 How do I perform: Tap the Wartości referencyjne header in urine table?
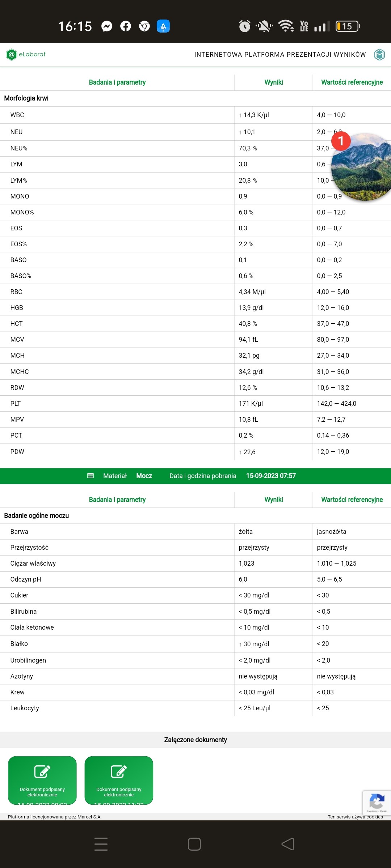click(352, 500)
